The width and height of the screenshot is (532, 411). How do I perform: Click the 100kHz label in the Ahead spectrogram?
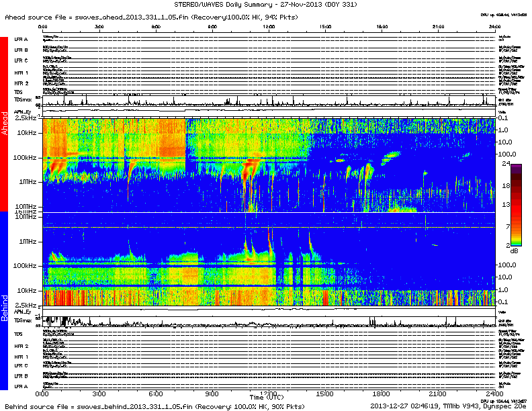pyautogui.click(x=28, y=157)
